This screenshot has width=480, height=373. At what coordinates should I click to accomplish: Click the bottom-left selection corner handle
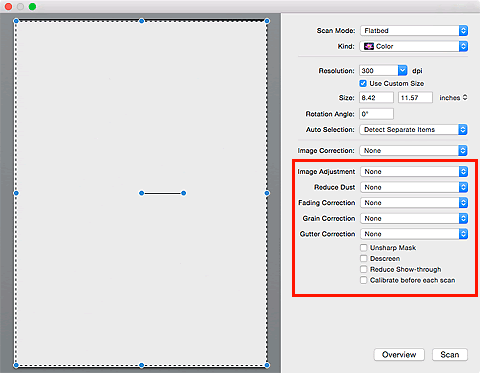16,365
